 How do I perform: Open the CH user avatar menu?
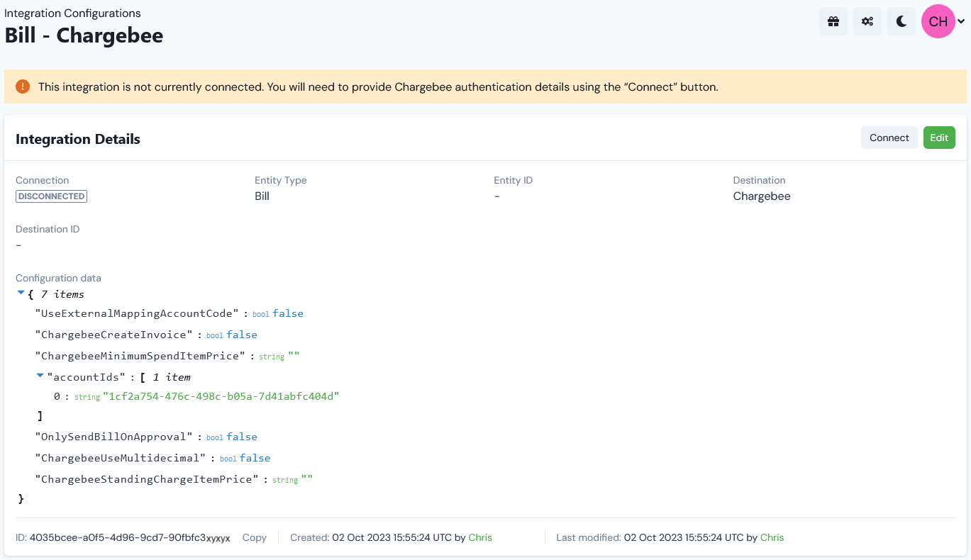tap(943, 21)
